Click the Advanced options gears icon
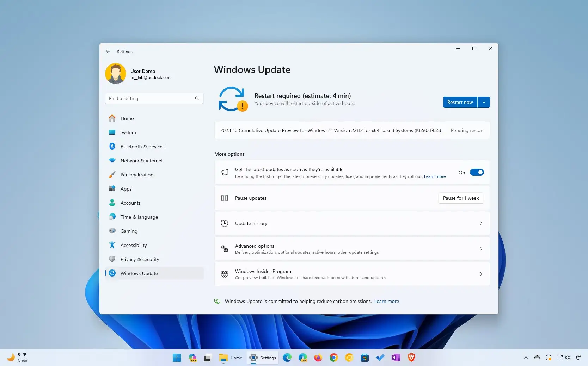 (225, 248)
